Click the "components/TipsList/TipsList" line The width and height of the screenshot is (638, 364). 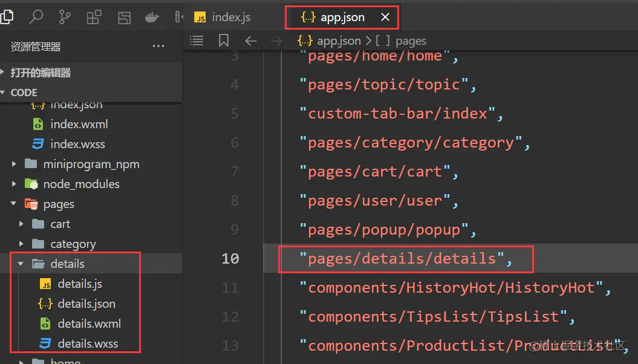click(x=437, y=317)
